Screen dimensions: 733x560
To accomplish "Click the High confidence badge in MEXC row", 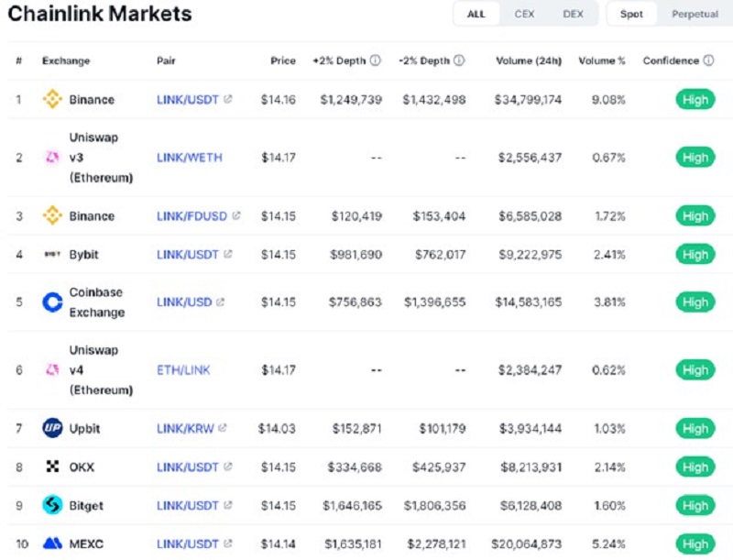I will 695,544.
